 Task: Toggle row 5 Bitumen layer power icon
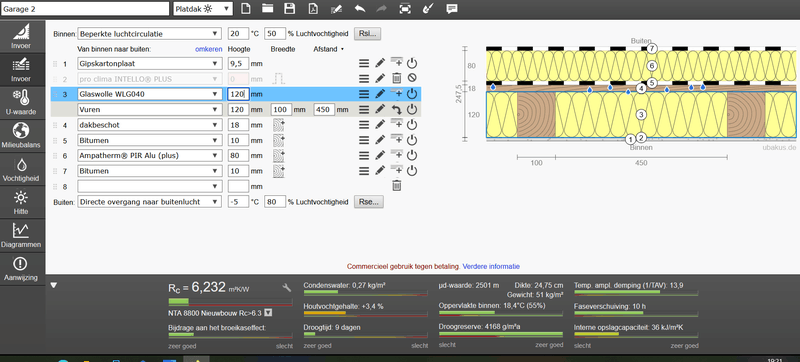(412, 140)
